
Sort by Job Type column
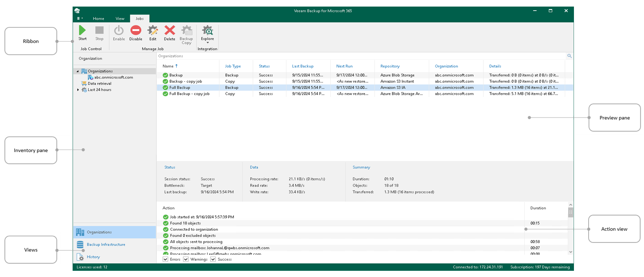click(x=233, y=66)
